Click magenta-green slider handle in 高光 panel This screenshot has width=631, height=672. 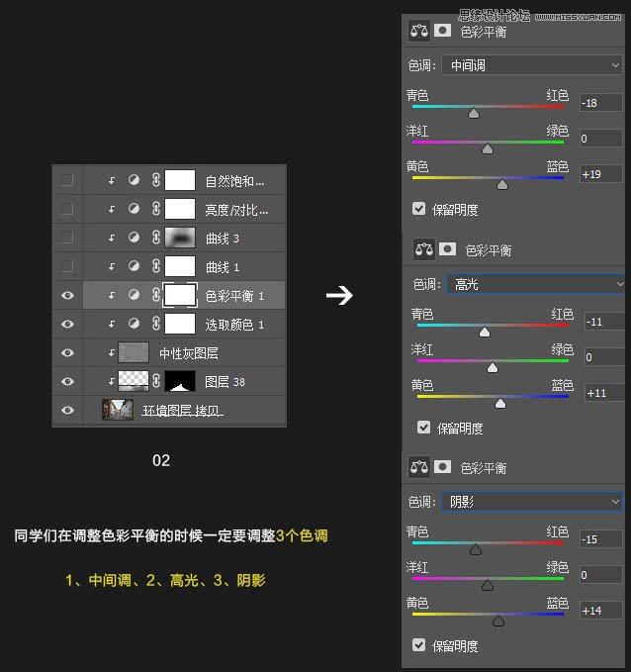pos(493,367)
